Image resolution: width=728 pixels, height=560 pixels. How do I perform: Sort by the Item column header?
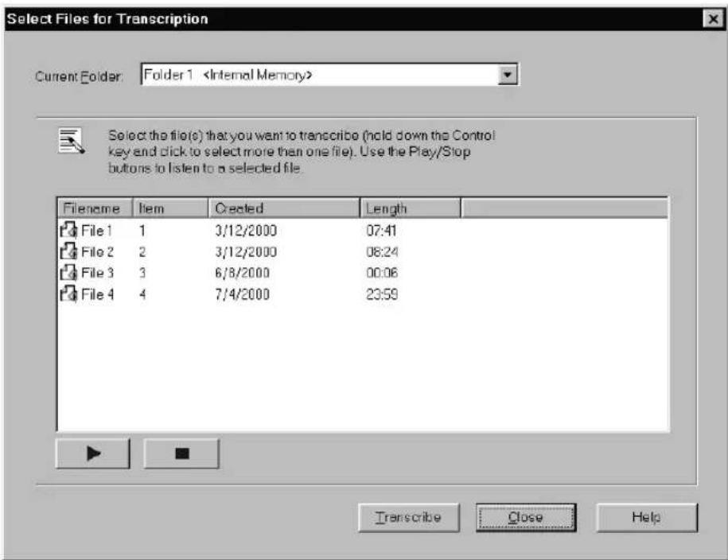171,208
